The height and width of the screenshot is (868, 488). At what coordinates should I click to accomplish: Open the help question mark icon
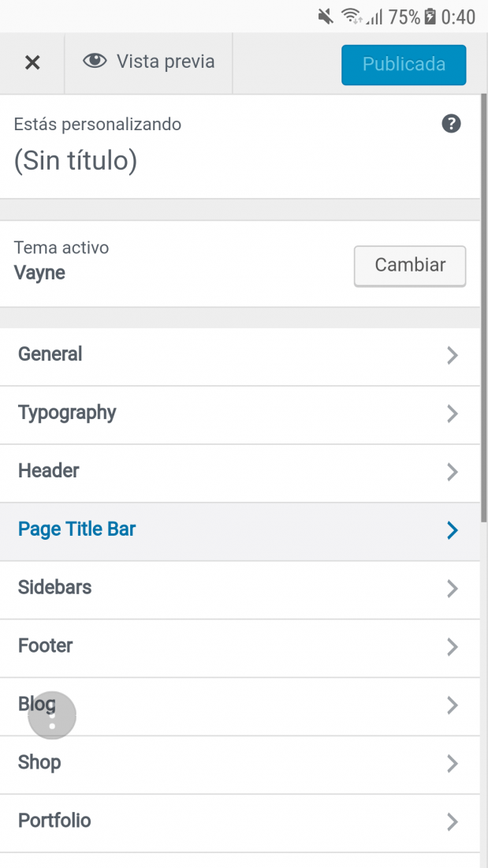[451, 123]
